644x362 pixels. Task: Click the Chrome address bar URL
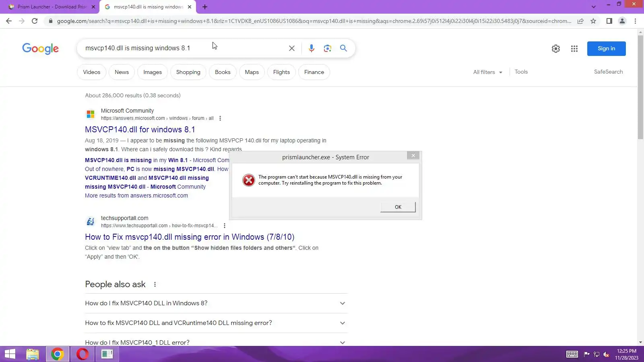click(x=314, y=21)
